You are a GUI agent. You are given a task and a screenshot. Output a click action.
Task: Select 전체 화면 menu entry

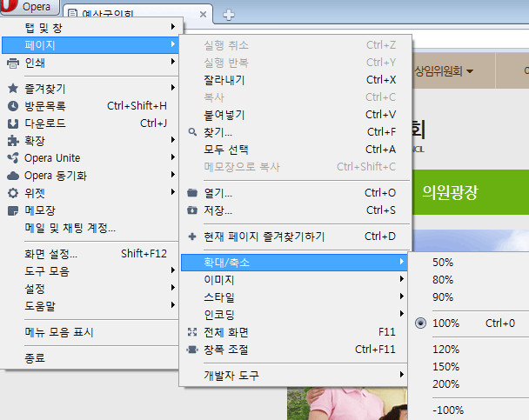point(226,332)
